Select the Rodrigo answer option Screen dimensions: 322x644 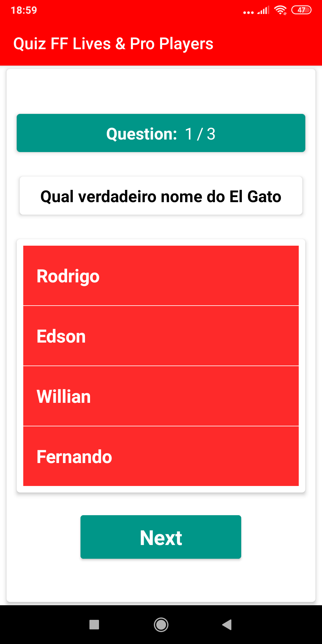[161, 275]
